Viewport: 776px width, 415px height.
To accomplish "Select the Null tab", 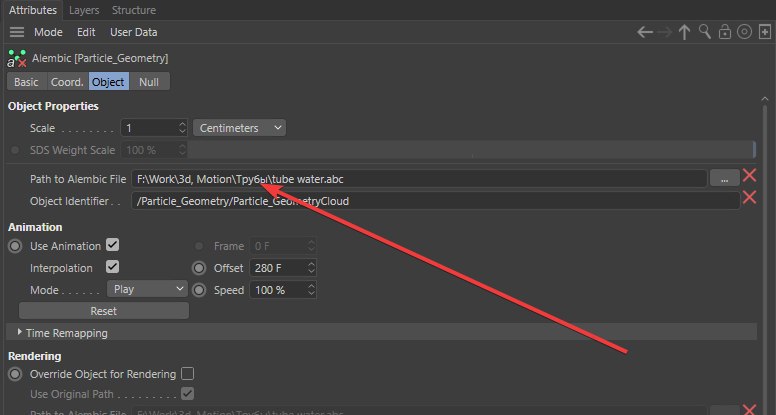I will pyautogui.click(x=149, y=82).
